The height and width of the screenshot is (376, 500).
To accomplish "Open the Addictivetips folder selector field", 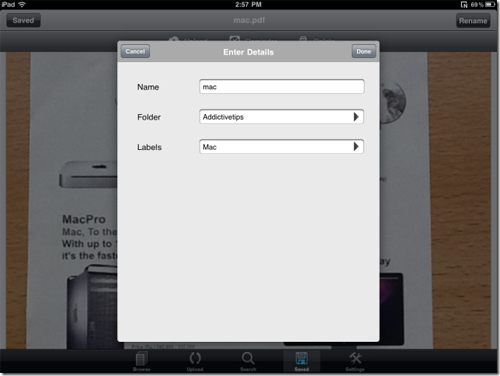I will click(x=281, y=117).
